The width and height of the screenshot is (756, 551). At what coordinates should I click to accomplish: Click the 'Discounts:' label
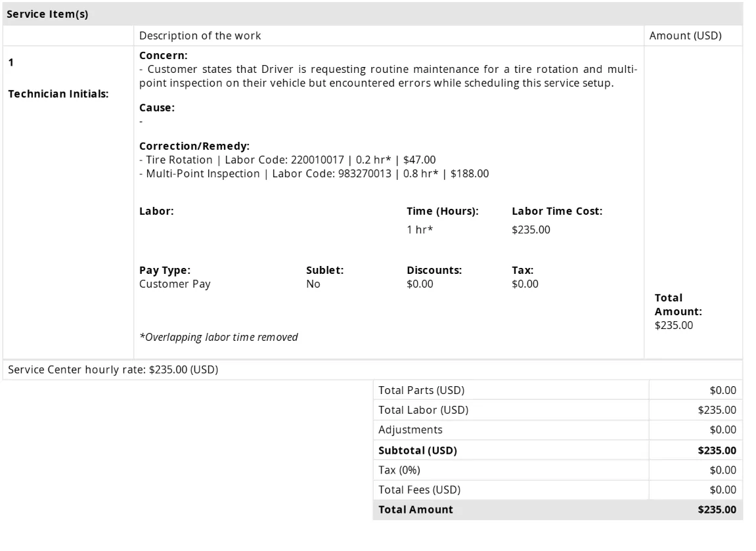tap(434, 271)
